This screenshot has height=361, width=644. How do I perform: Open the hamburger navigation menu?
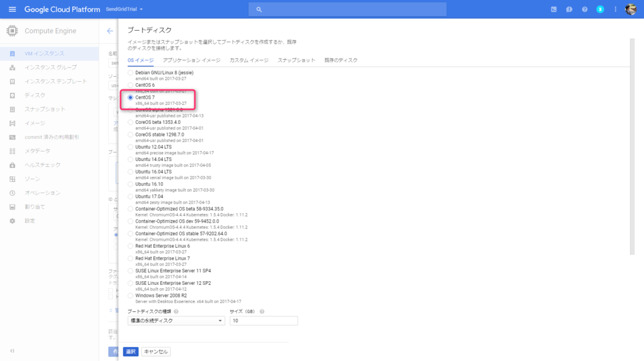[13, 9]
